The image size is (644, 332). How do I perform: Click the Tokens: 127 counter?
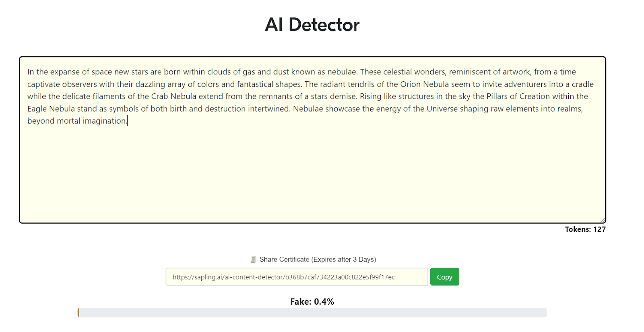[x=585, y=229]
